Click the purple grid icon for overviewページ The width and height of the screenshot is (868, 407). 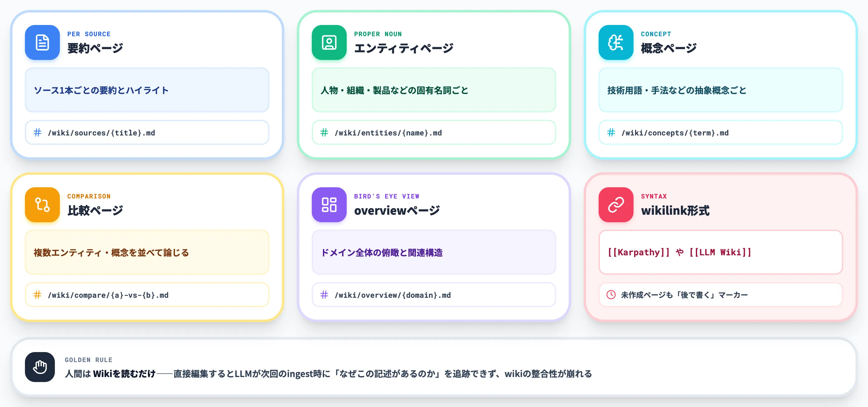329,205
